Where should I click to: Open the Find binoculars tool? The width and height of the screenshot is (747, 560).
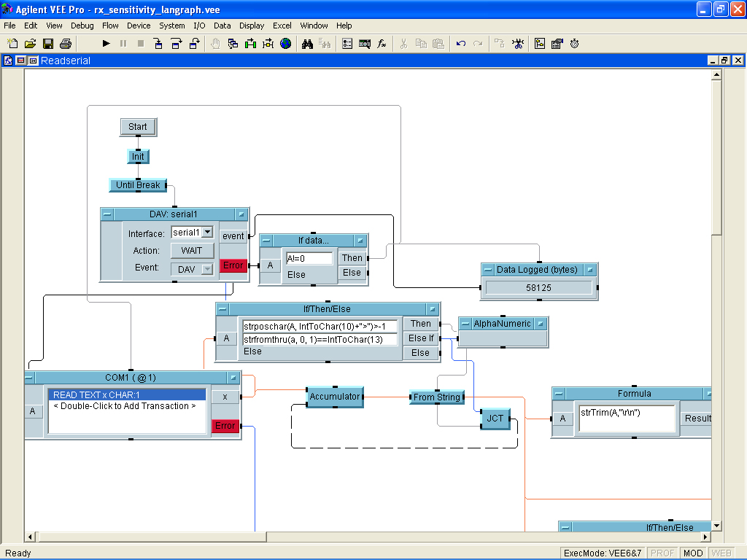pos(307,44)
